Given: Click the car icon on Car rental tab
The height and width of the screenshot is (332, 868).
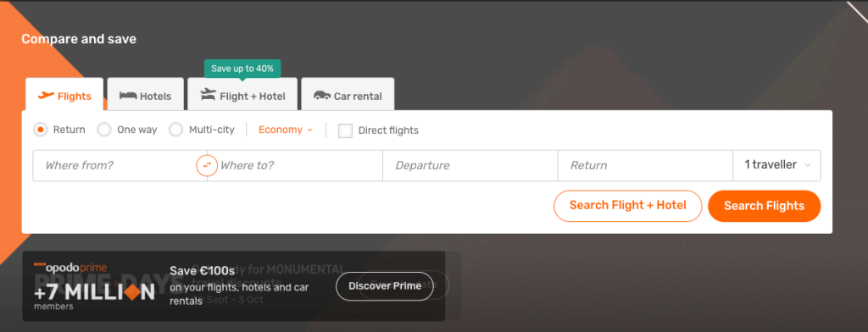Looking at the screenshot, I should pos(322,96).
